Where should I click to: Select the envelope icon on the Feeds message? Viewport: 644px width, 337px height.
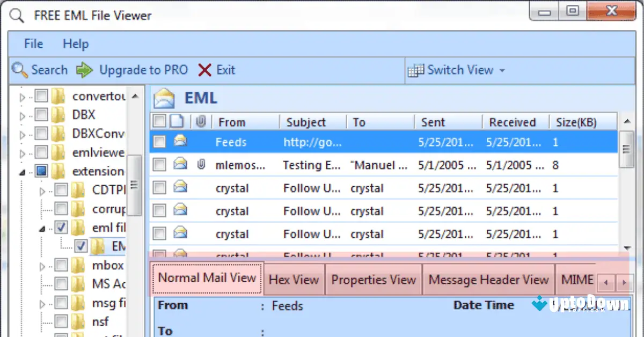180,142
